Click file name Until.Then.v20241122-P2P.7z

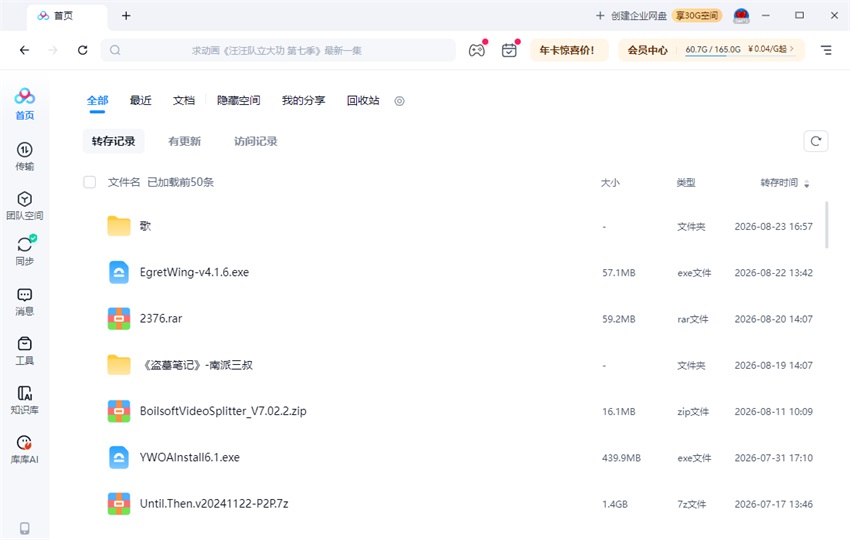pos(214,504)
